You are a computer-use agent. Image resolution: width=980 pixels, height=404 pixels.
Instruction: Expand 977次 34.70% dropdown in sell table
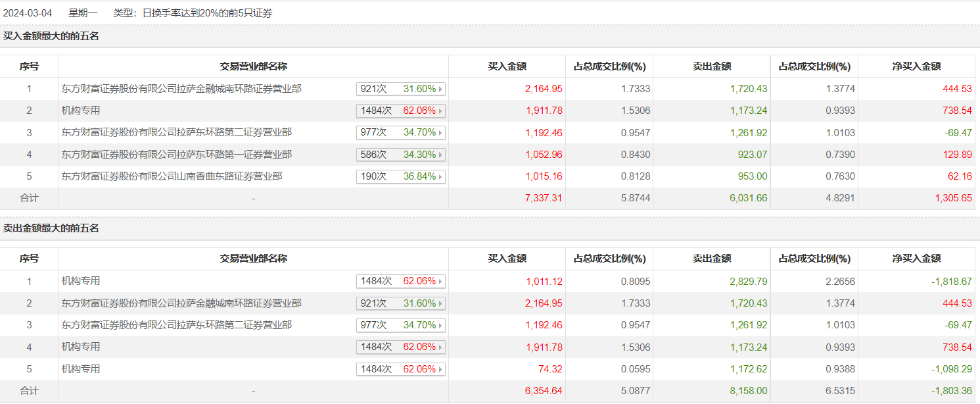click(440, 325)
